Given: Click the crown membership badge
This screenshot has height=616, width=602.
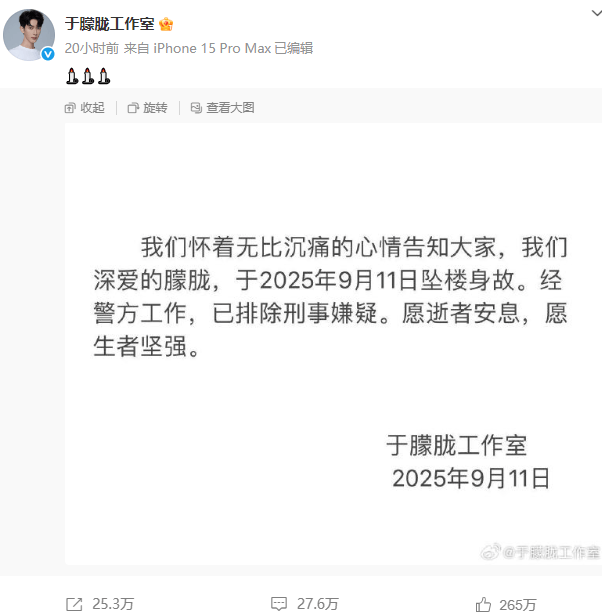Looking at the screenshot, I should point(166,24).
